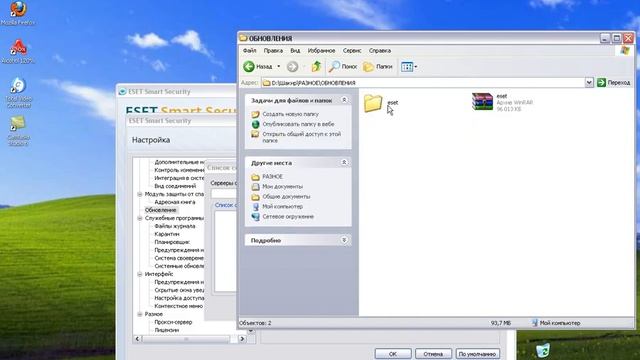Click По умолчанию button in ESET
This screenshot has width=640, height=360.
click(477, 354)
